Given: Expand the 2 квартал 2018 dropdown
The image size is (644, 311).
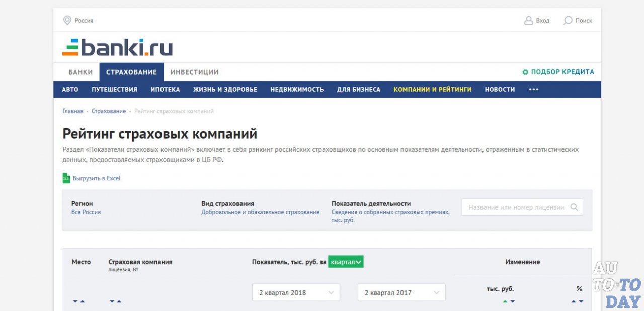Looking at the screenshot, I should pyautogui.click(x=296, y=292).
